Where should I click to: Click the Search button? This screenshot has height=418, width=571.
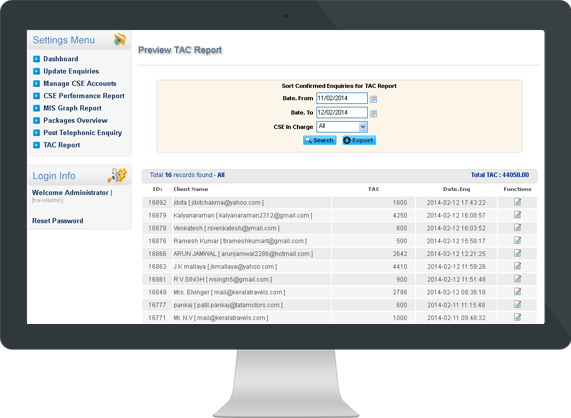pos(319,140)
